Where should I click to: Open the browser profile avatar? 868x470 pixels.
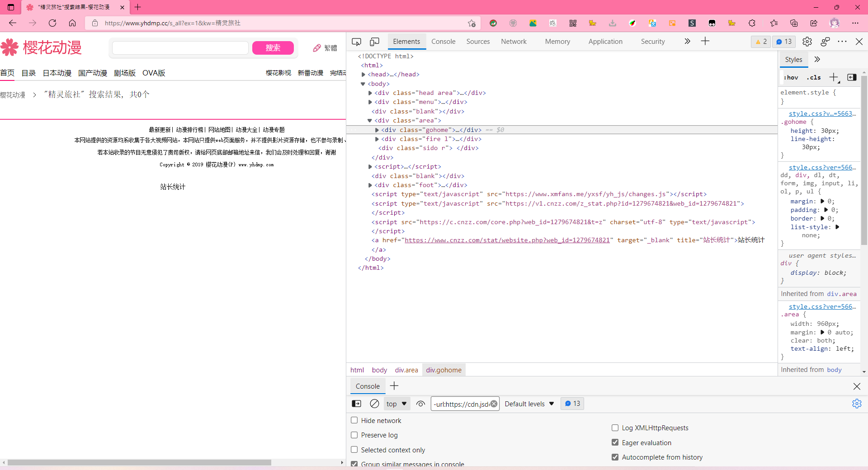835,23
